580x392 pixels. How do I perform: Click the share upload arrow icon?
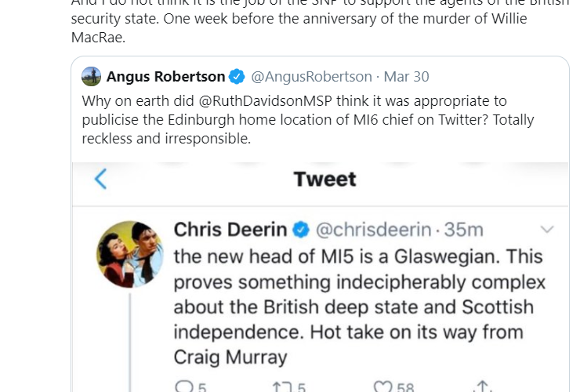click(x=484, y=386)
